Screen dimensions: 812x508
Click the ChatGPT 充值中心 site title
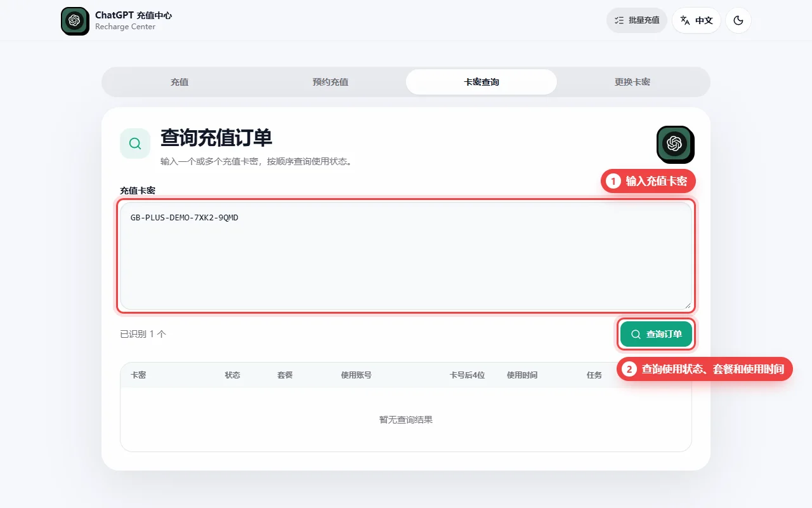tap(133, 15)
